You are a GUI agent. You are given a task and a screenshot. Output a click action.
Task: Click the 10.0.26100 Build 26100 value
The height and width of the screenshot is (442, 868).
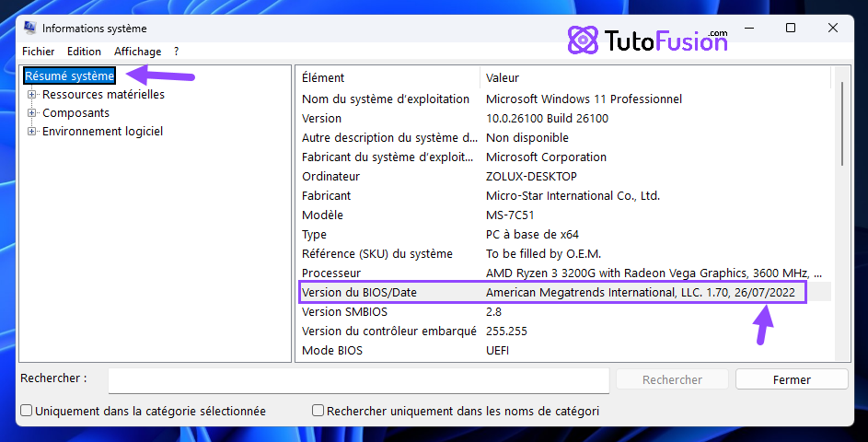[x=547, y=119]
